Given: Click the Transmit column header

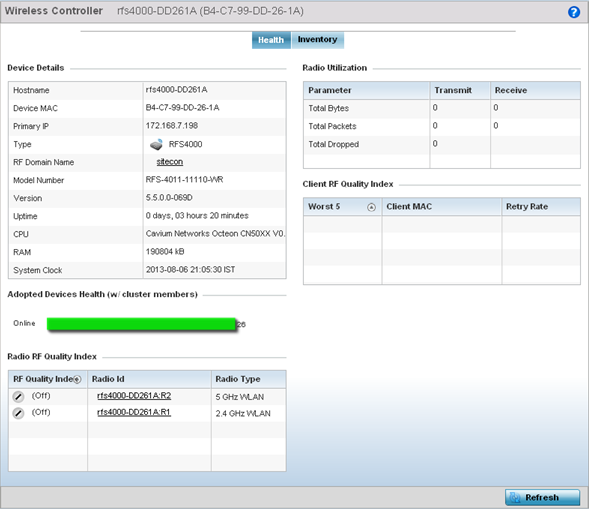Looking at the screenshot, I should click(460, 91).
